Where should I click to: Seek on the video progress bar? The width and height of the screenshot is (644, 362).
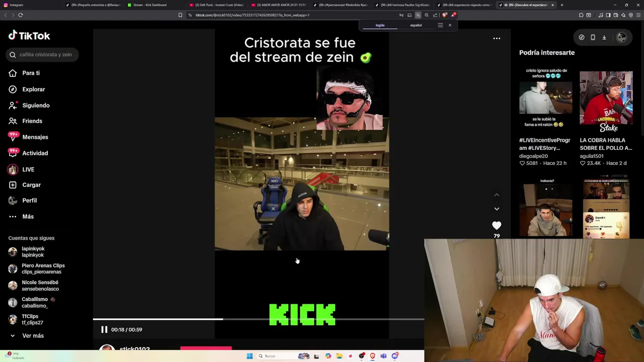click(259, 319)
